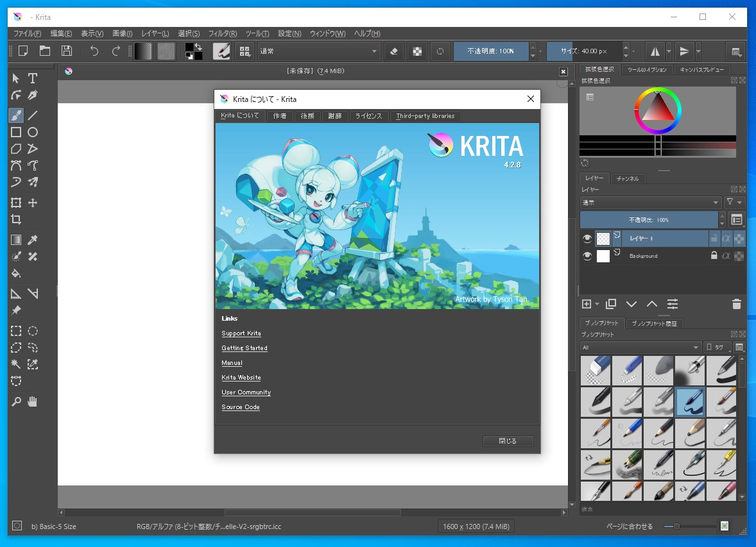Toggle eraser mode in the toolbar
Viewport: 756px width, 547px height.
(x=393, y=51)
